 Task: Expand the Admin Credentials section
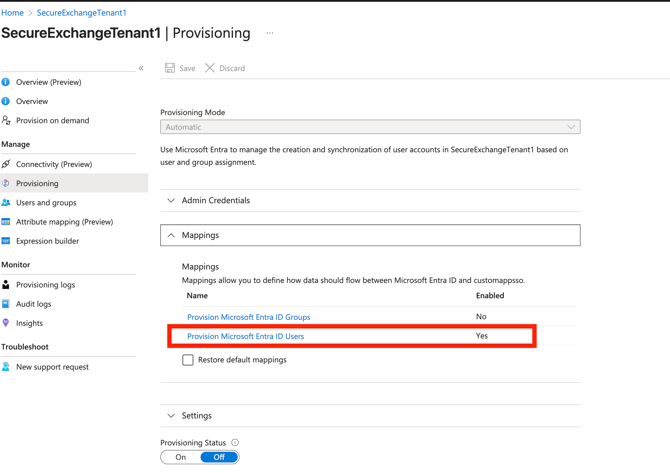215,200
